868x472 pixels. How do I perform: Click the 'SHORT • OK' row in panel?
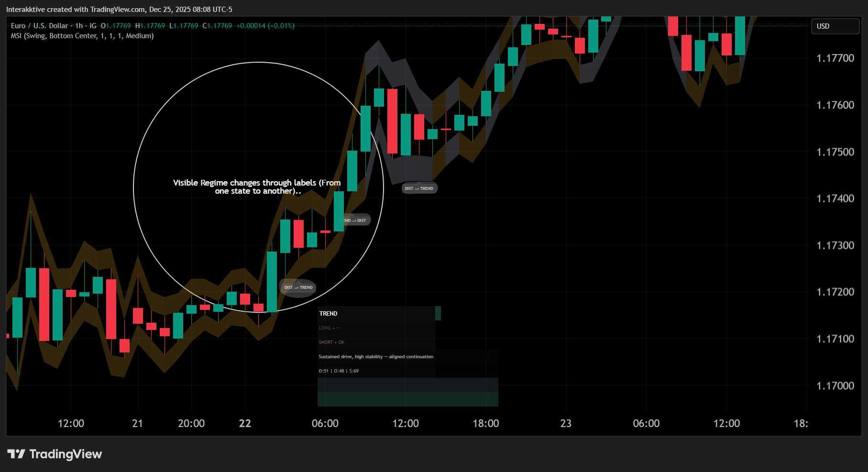331,342
